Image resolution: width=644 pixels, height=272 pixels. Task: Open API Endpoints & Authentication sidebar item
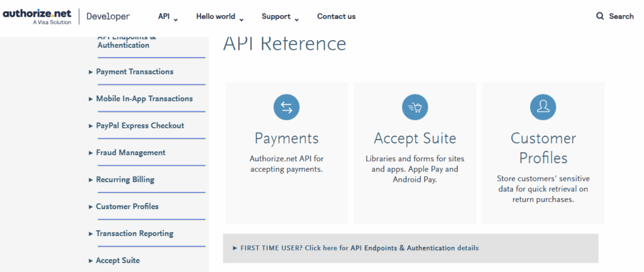tap(127, 42)
